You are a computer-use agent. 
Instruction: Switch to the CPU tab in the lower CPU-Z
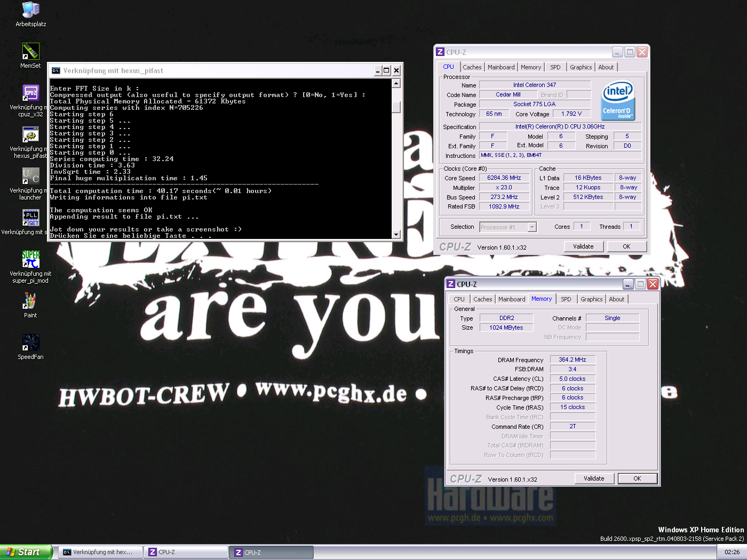[x=459, y=299]
